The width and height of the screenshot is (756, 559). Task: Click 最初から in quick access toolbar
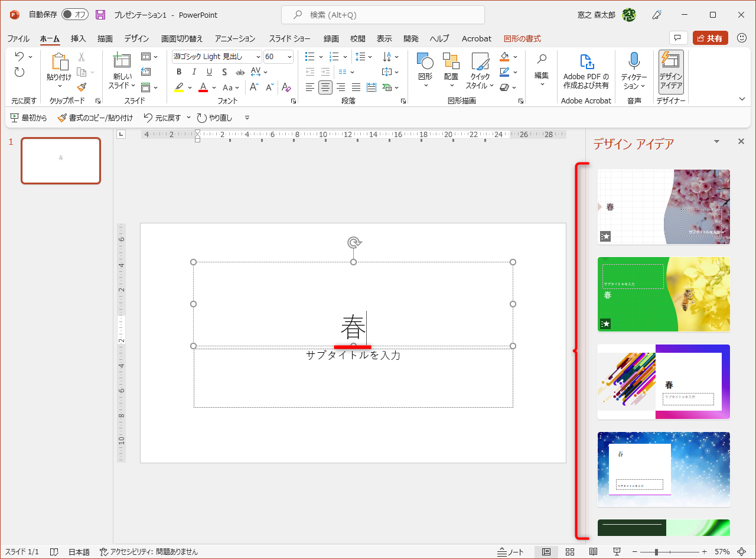pyautogui.click(x=28, y=118)
